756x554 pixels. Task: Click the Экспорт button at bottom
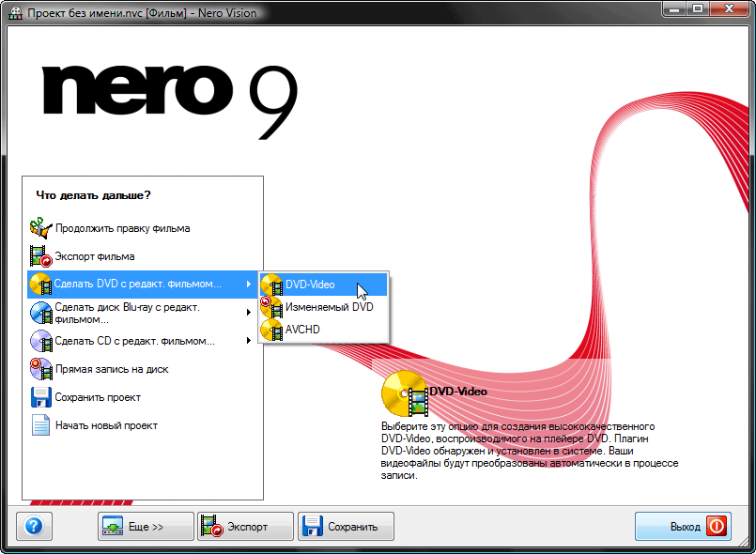[245, 526]
